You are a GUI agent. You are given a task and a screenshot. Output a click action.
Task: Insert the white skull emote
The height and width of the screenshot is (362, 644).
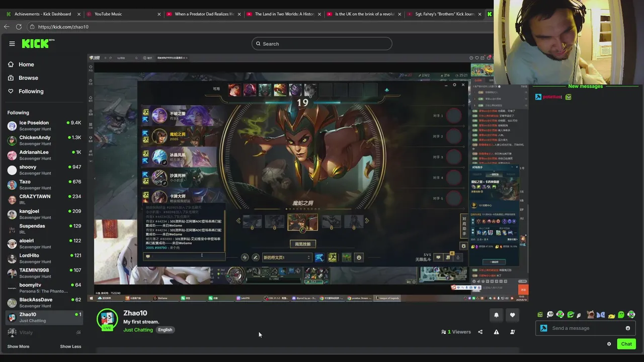[x=550, y=315]
